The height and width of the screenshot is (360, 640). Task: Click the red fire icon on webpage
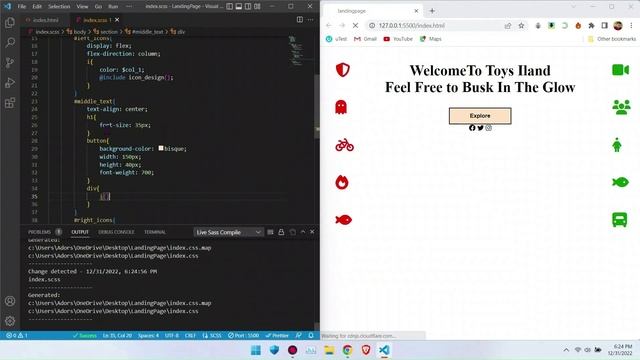click(342, 182)
